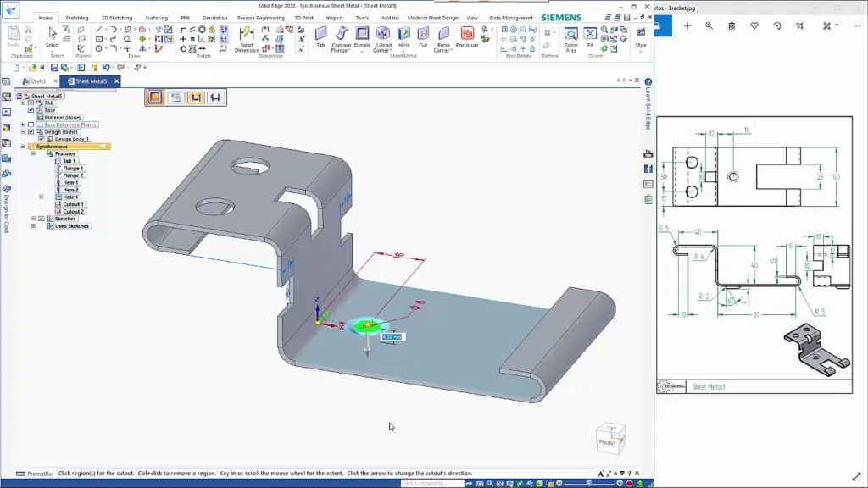This screenshot has height=488, width=868.
Task: Choose the Contour Flange tool
Action: point(341,39)
